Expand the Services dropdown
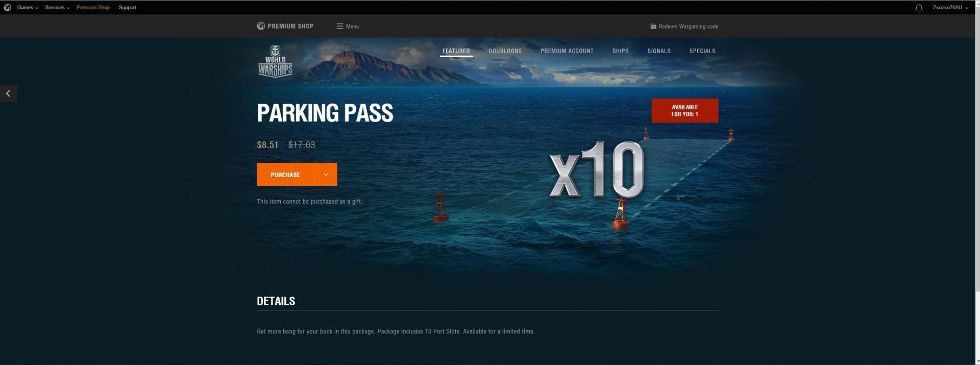 (x=57, y=8)
